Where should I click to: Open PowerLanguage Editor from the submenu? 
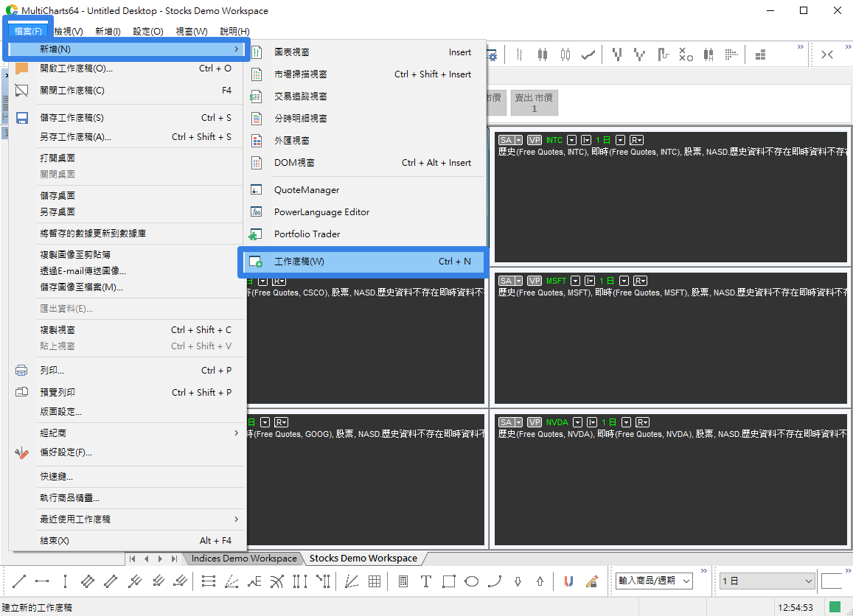[x=363, y=212]
